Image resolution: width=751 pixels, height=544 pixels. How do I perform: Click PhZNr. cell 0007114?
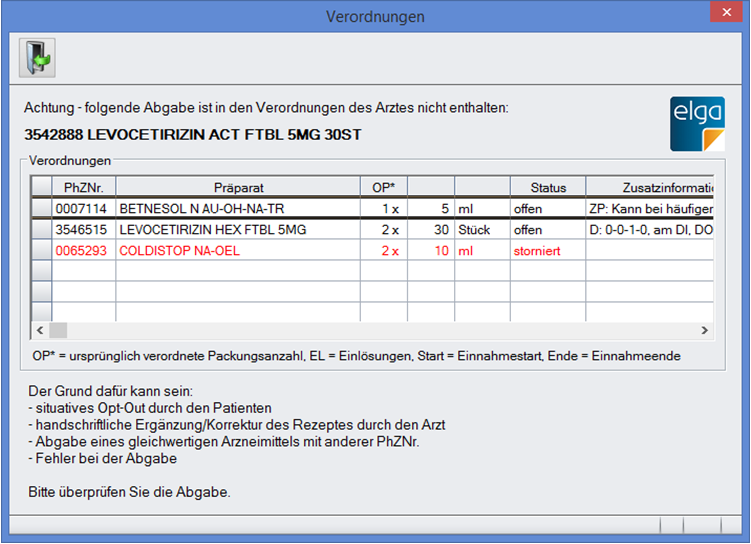85,209
